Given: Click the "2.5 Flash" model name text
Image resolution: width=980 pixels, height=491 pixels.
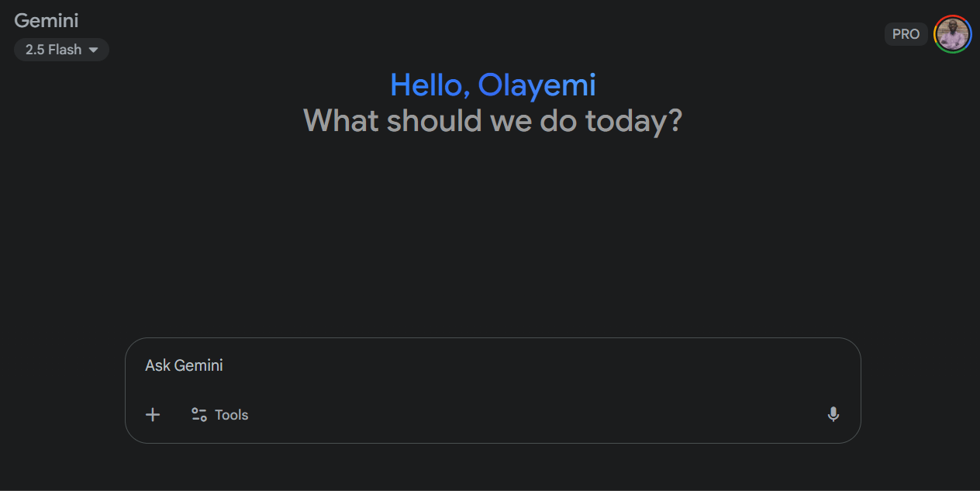Looking at the screenshot, I should coord(53,50).
